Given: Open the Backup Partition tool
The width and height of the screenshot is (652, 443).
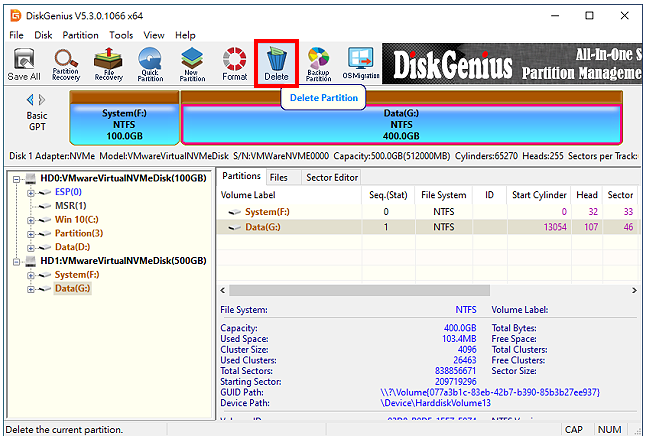Looking at the screenshot, I should (x=319, y=64).
